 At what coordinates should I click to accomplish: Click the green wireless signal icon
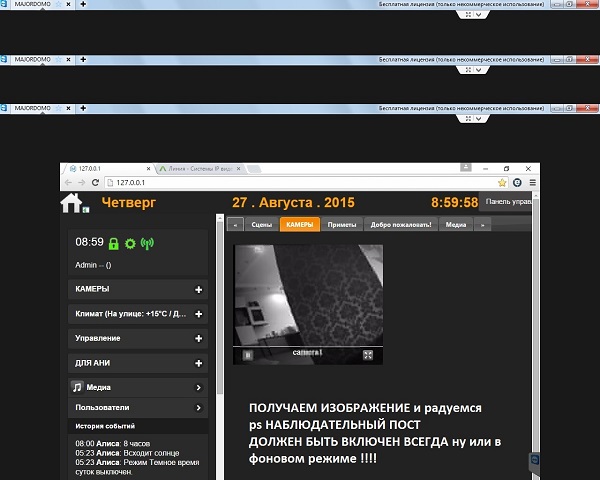pyautogui.click(x=147, y=243)
